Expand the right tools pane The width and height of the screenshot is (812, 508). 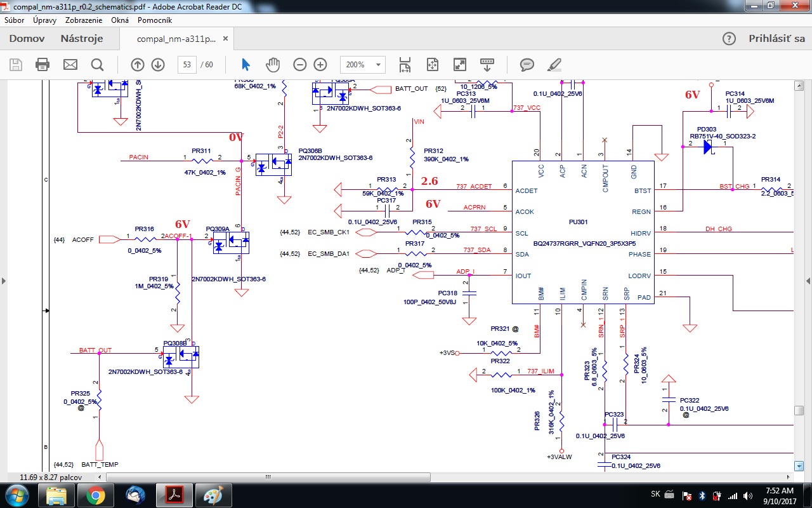click(x=808, y=281)
